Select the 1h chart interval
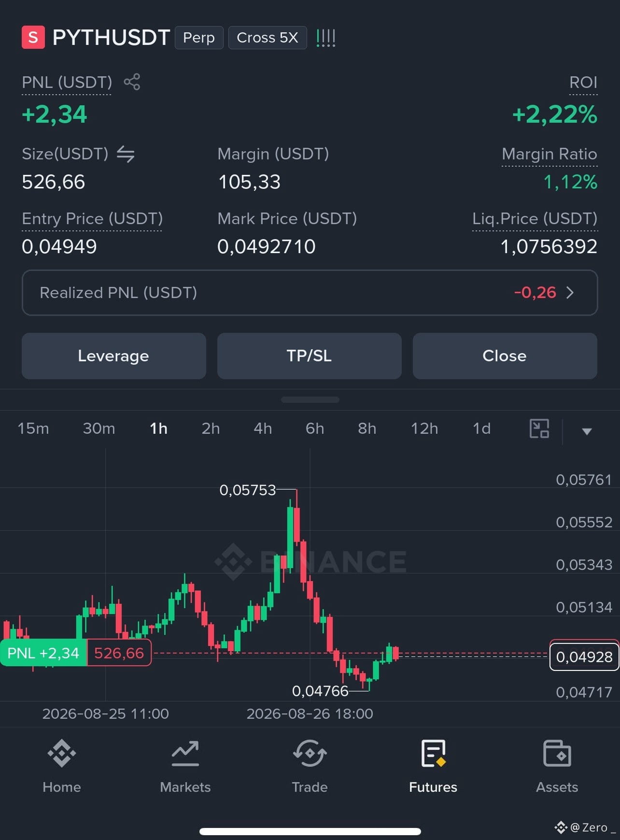 [158, 428]
